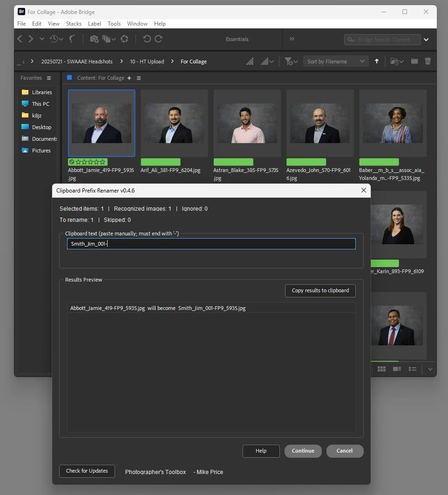
Task: Open Content panel hamburger menu
Action: 138,78
